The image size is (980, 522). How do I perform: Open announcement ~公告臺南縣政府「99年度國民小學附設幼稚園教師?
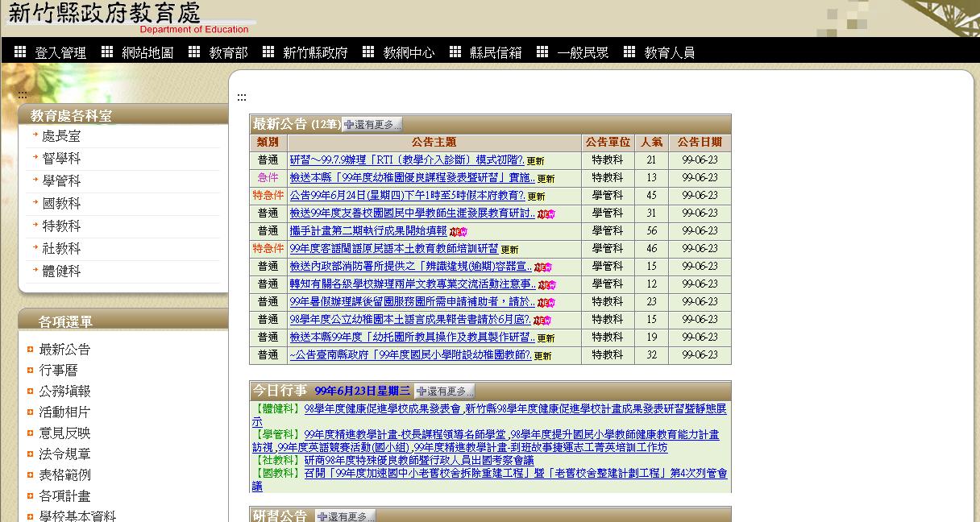tap(410, 354)
